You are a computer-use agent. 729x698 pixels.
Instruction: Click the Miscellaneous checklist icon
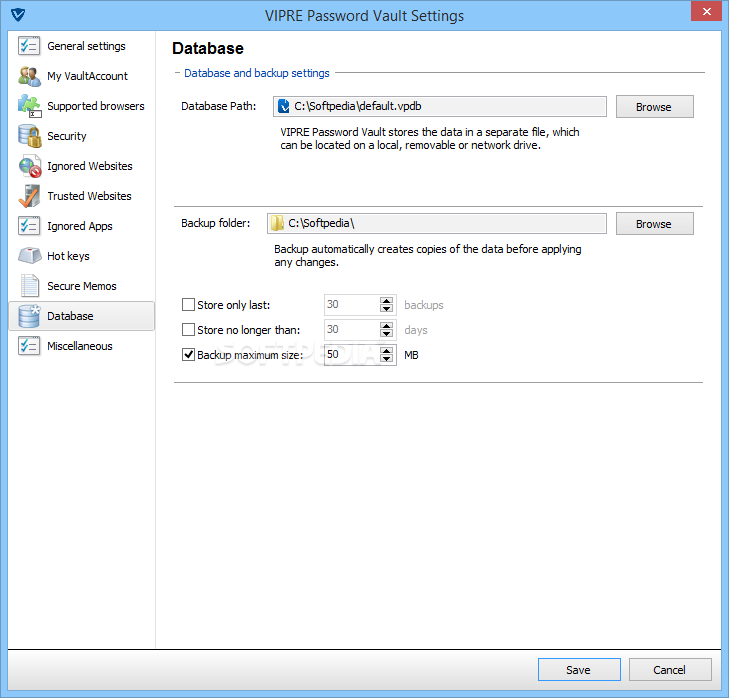tap(29, 346)
